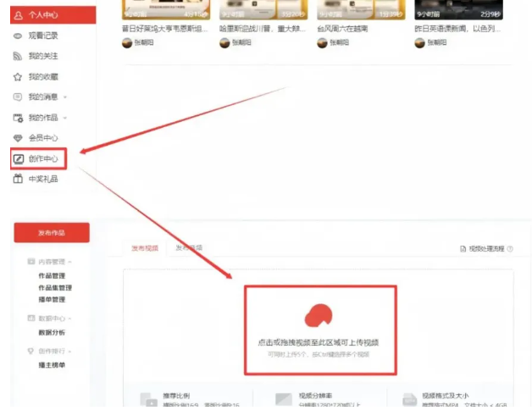
Task: Open the video thumbnail with 3分20秒 duration
Action: click(x=263, y=9)
